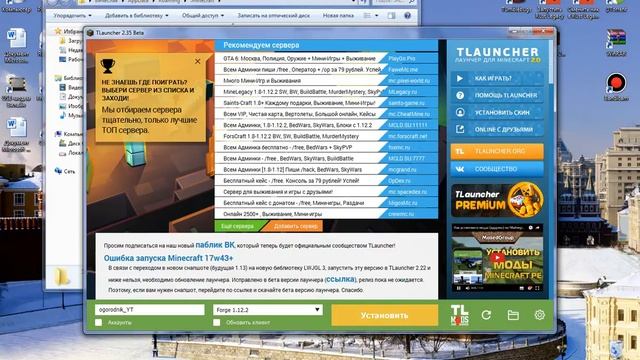The width and height of the screenshot is (640, 360).
Task: Select the 'GTA 6: Москва, Полиция' server row
Action: coord(326,58)
